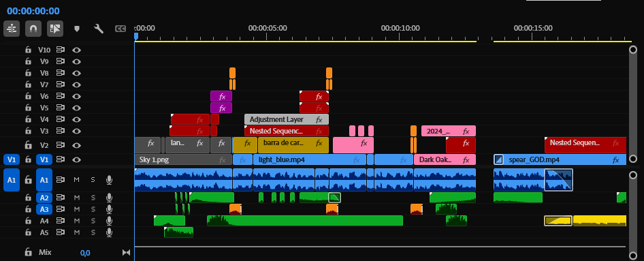Toggle A1 source patching button

click(12, 180)
